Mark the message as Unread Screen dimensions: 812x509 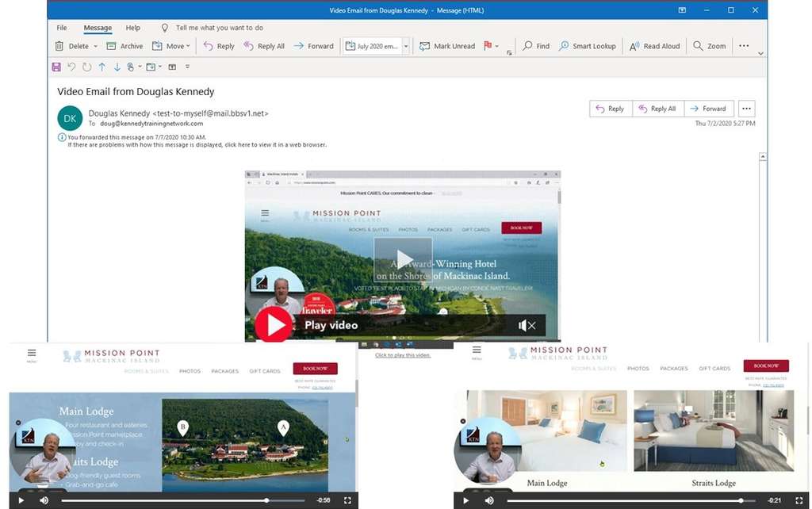coord(447,46)
